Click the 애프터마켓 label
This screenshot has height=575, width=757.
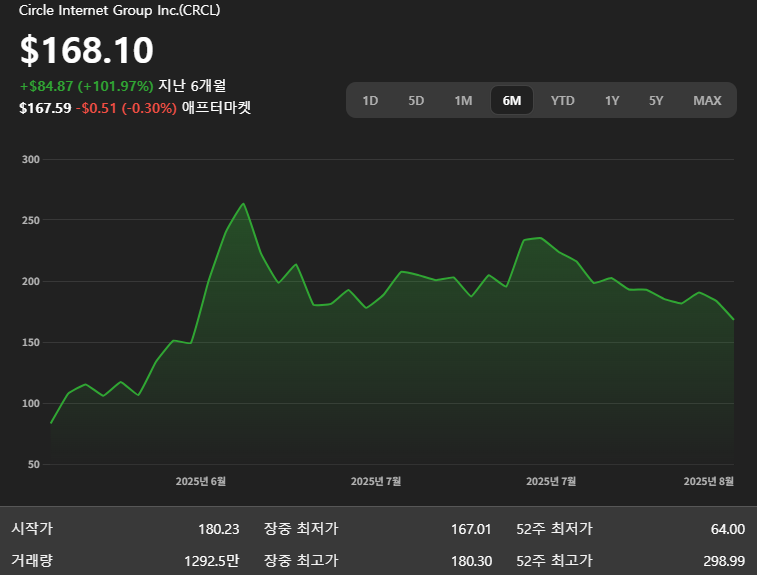pos(216,107)
